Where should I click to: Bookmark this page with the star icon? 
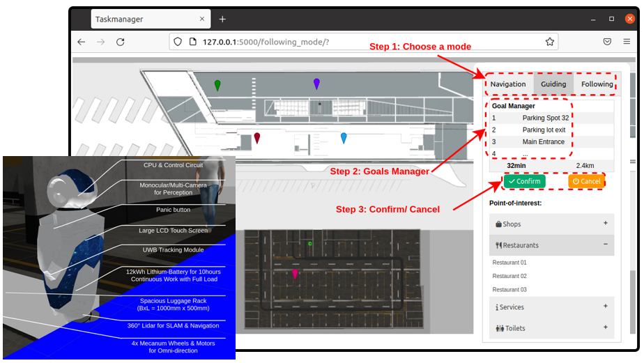[x=549, y=42]
